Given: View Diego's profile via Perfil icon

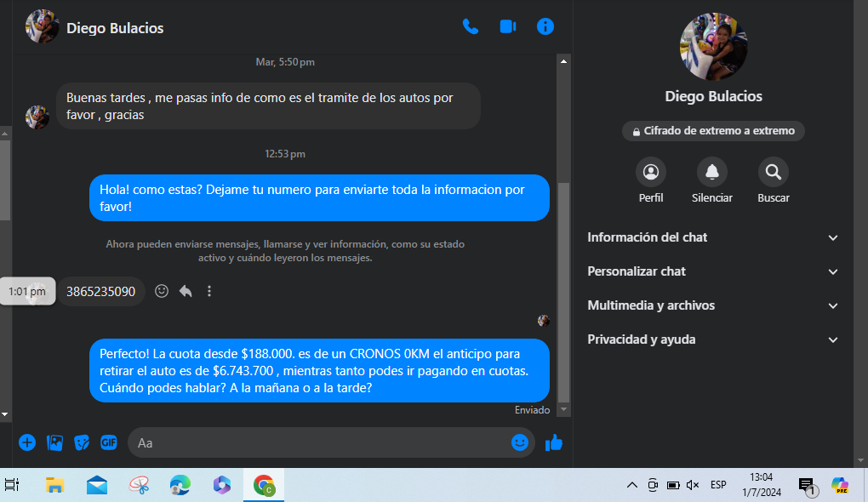Looking at the screenshot, I should pyautogui.click(x=651, y=172).
